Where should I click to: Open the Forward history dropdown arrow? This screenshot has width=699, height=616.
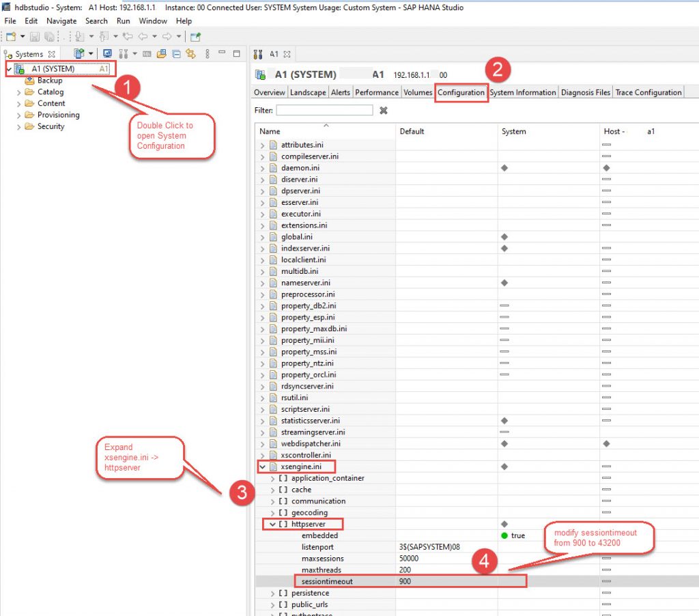[179, 37]
